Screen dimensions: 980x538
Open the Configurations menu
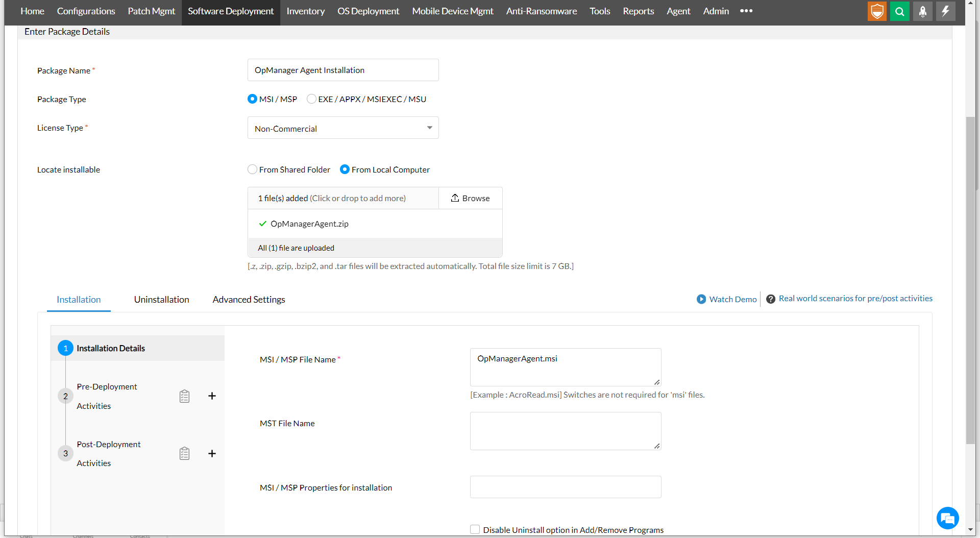(86, 11)
